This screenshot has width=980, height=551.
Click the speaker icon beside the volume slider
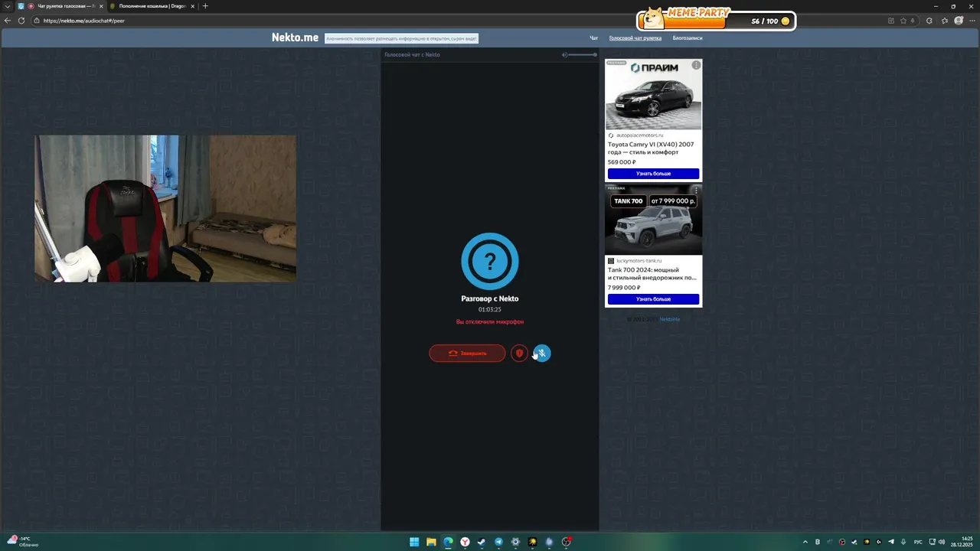pos(564,54)
